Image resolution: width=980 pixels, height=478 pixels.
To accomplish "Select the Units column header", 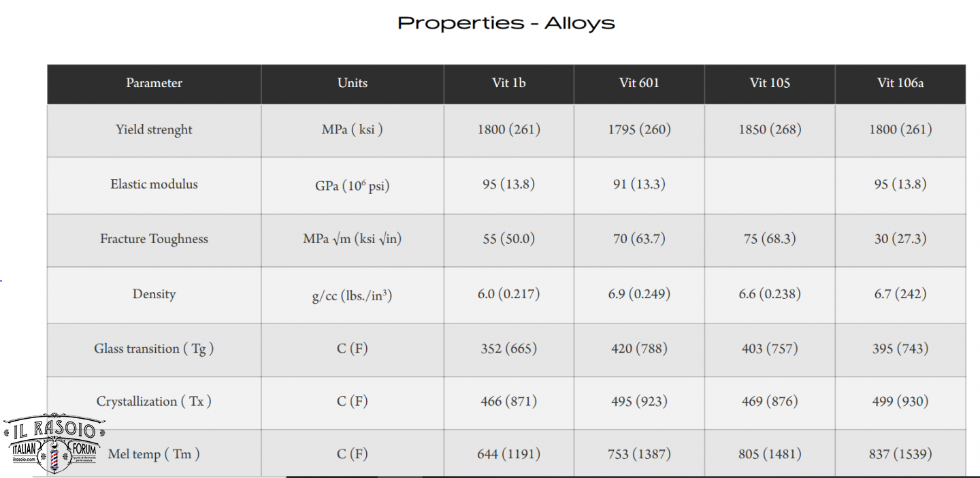I will tap(353, 83).
